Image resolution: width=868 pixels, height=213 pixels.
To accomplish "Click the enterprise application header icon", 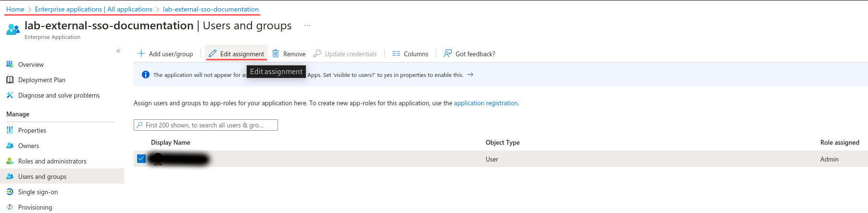I will coord(13,29).
